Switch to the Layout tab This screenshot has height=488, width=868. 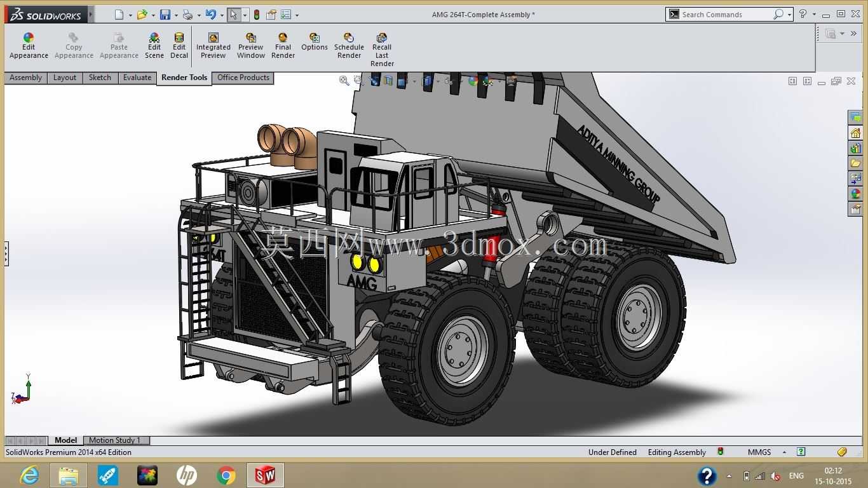[64, 78]
